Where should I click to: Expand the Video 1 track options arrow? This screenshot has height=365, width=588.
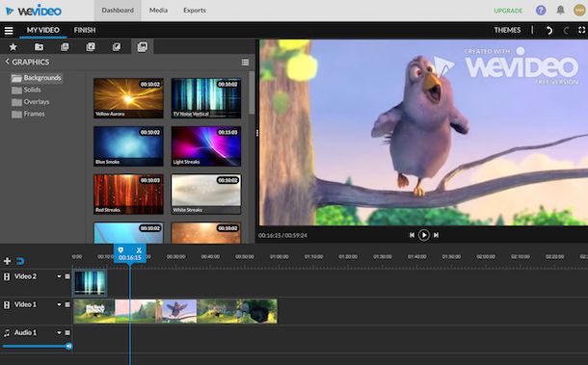click(x=59, y=304)
